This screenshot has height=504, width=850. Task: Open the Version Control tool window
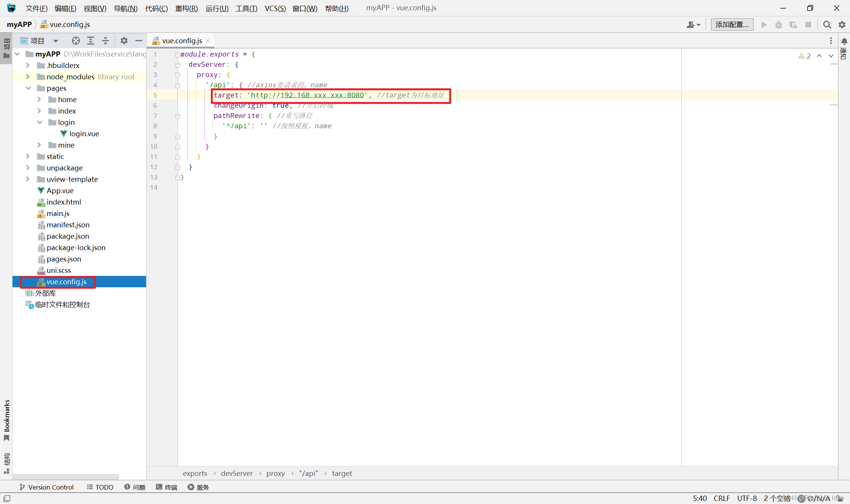tap(47, 487)
